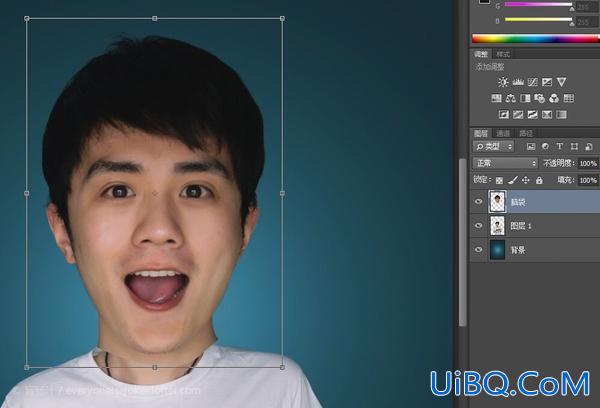Viewport: 600px width, 408px height.
Task: Click the 图层 1 layer name
Action: (x=521, y=226)
